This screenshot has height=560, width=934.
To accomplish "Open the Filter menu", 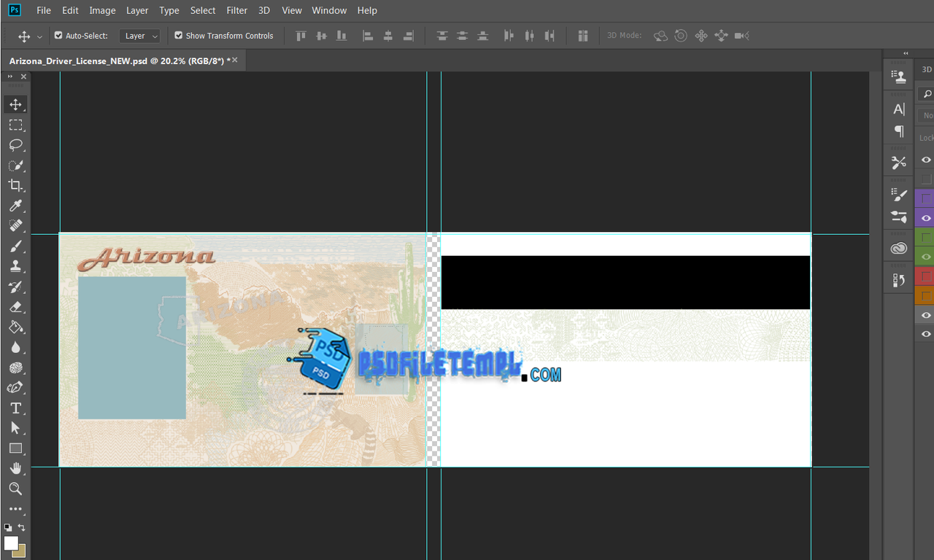I will pos(237,10).
